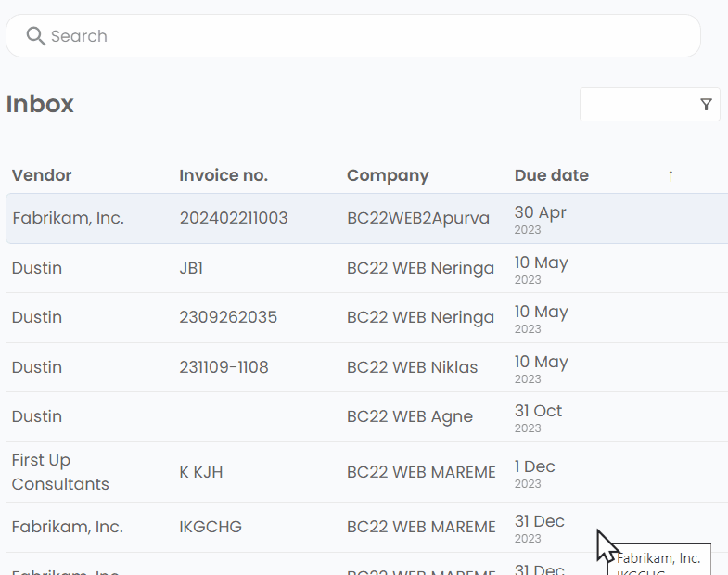Click the 30 Apr 2023 due date
This screenshot has height=575, width=728.
[540, 219]
